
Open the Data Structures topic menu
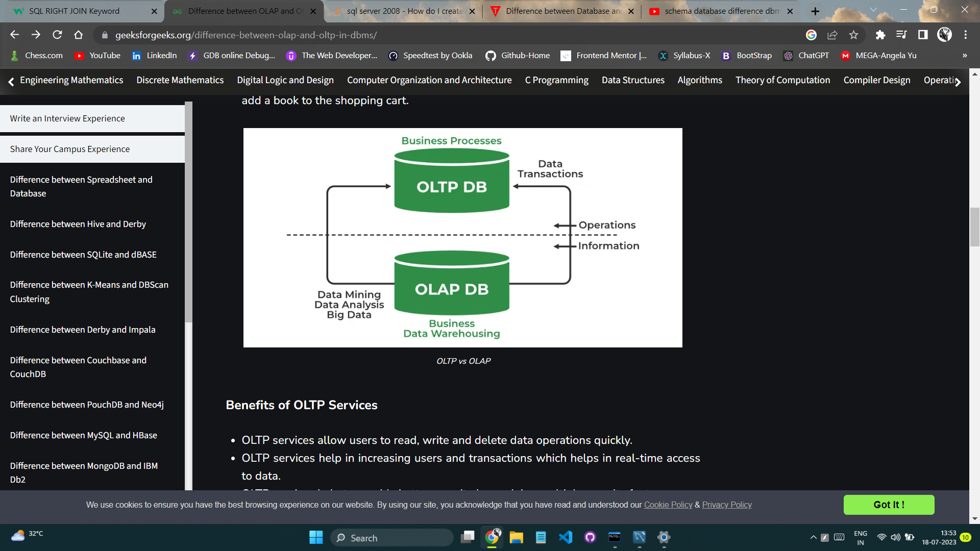[633, 80]
